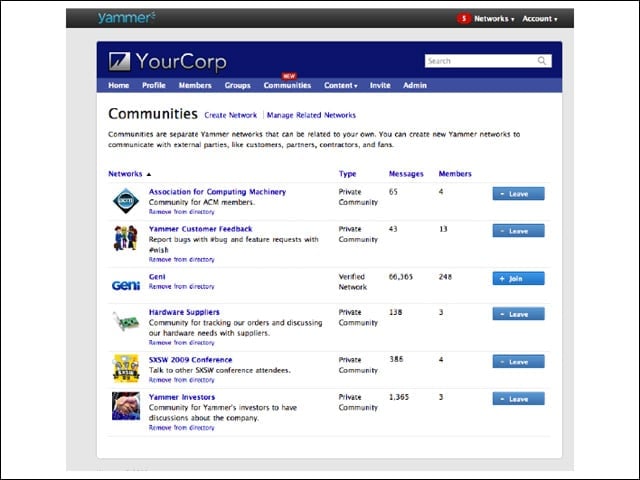Open Manage Related Networks link
The image size is (640, 480).
tap(311, 115)
